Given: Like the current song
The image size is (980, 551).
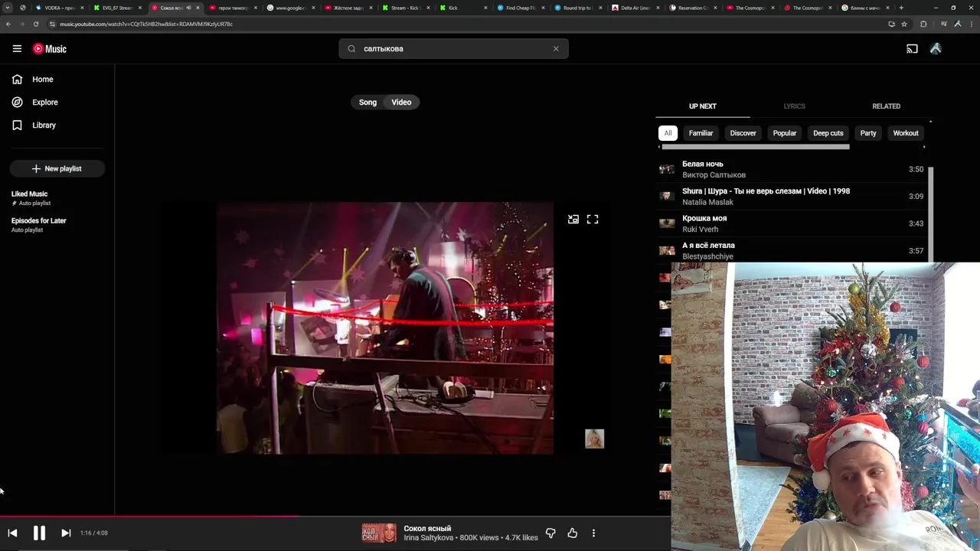Looking at the screenshot, I should tap(572, 533).
